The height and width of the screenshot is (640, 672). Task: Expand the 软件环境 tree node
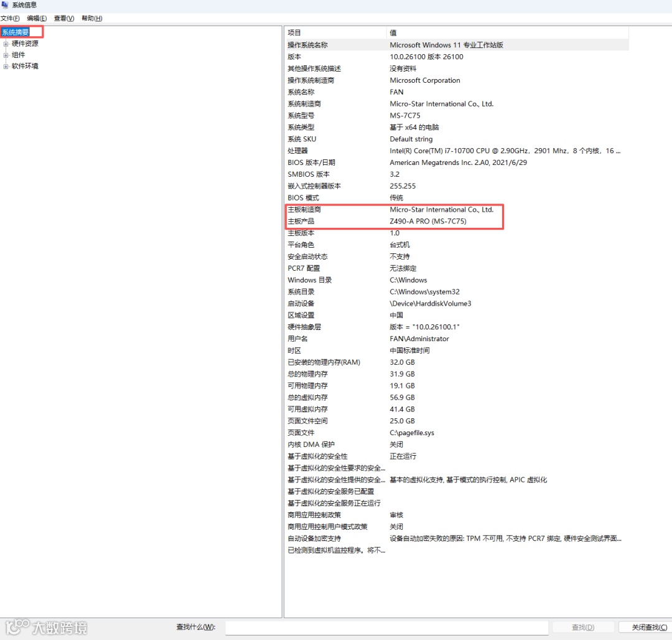(6, 66)
